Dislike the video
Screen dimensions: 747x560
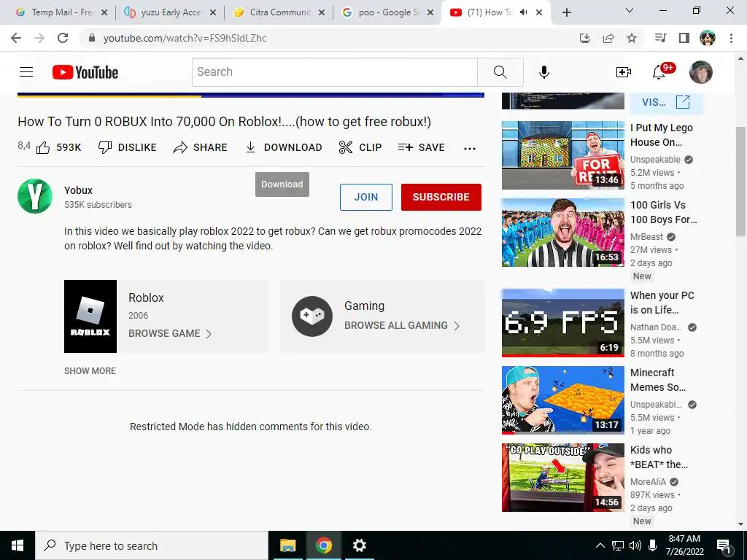(127, 147)
